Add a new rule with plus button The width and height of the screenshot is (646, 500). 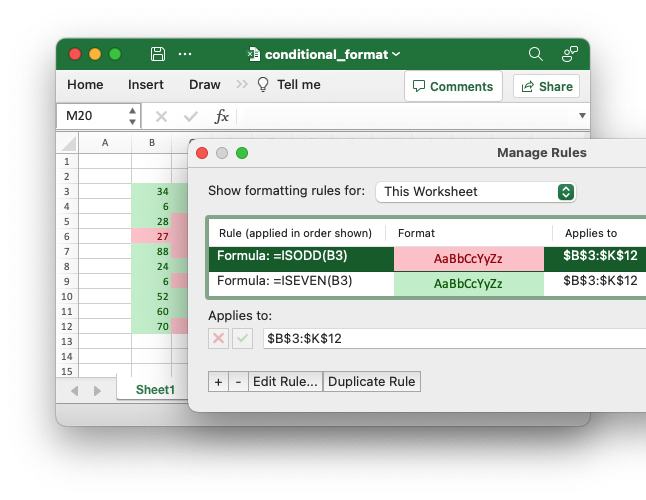(x=218, y=381)
